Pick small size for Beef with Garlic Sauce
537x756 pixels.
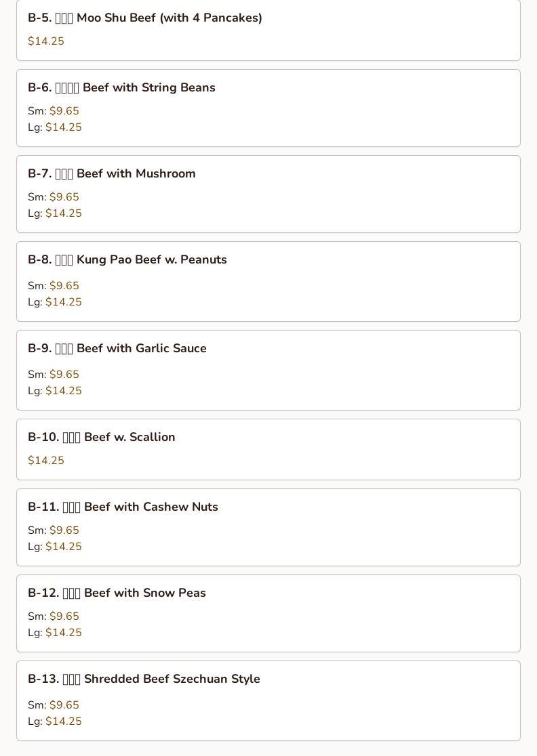(x=64, y=375)
